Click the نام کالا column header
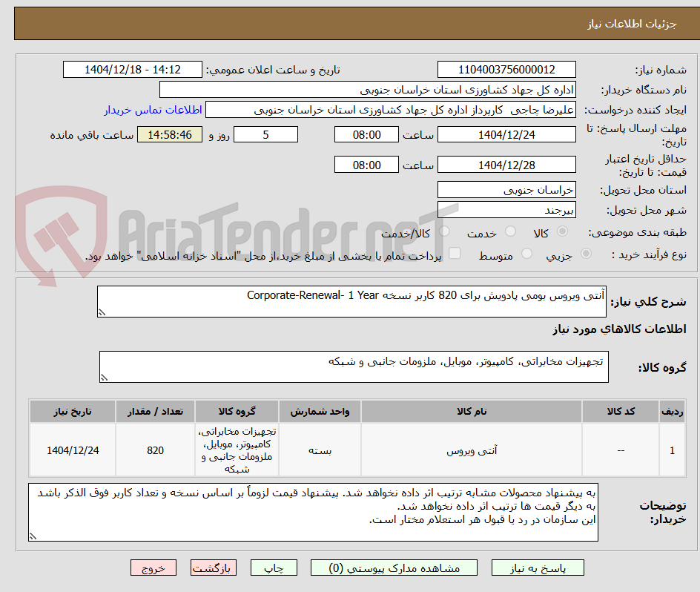This screenshot has height=592, width=700. point(472,412)
